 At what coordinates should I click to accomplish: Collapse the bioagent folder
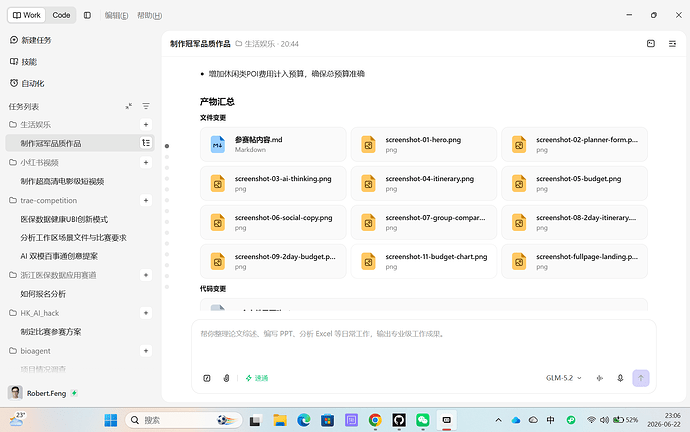[30, 351]
